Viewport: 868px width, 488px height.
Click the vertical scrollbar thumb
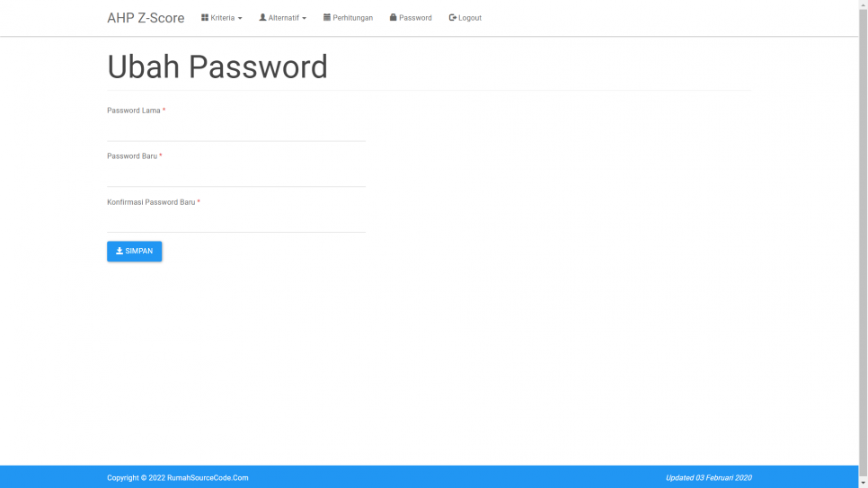coord(863,241)
